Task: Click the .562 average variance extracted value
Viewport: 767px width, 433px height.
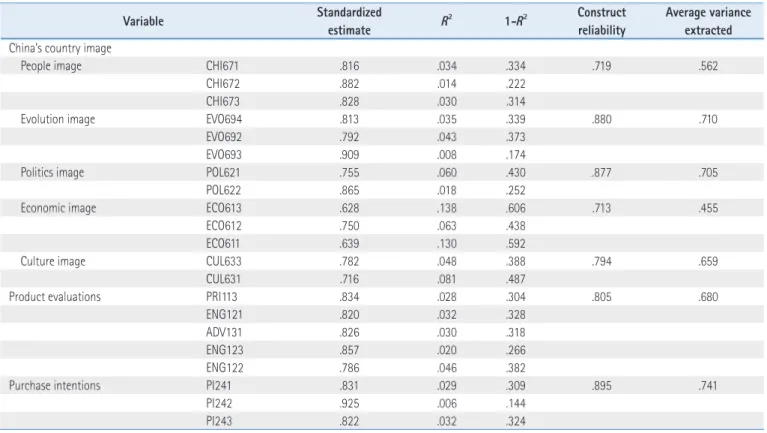Action: click(708, 66)
